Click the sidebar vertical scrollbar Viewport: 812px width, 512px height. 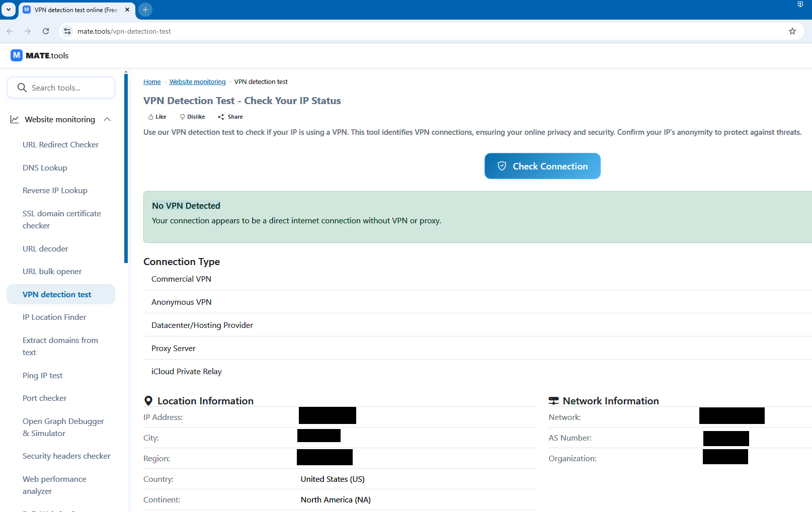tap(126, 166)
